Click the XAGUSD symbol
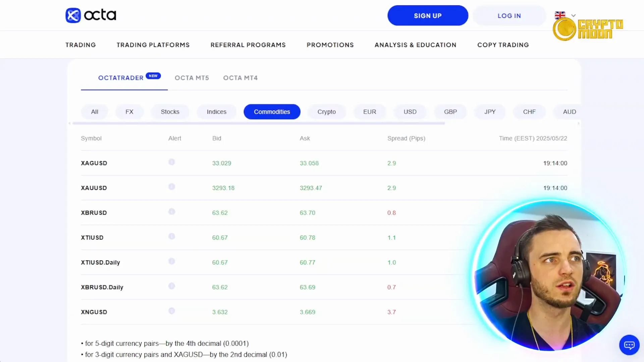 94,163
